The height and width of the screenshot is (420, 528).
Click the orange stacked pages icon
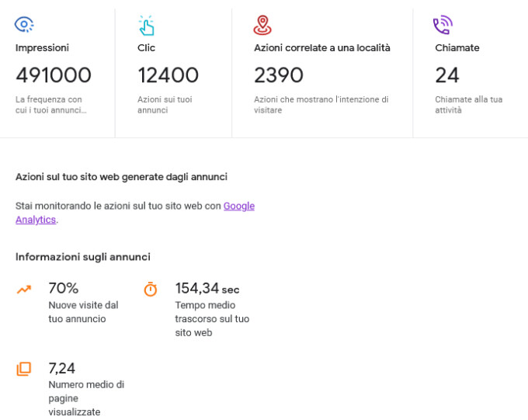(24, 369)
